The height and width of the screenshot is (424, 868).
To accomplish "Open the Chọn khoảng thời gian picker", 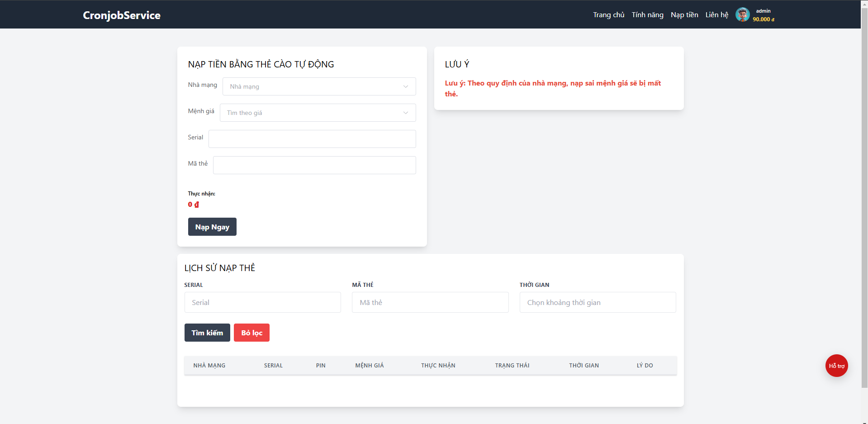I will [598, 302].
